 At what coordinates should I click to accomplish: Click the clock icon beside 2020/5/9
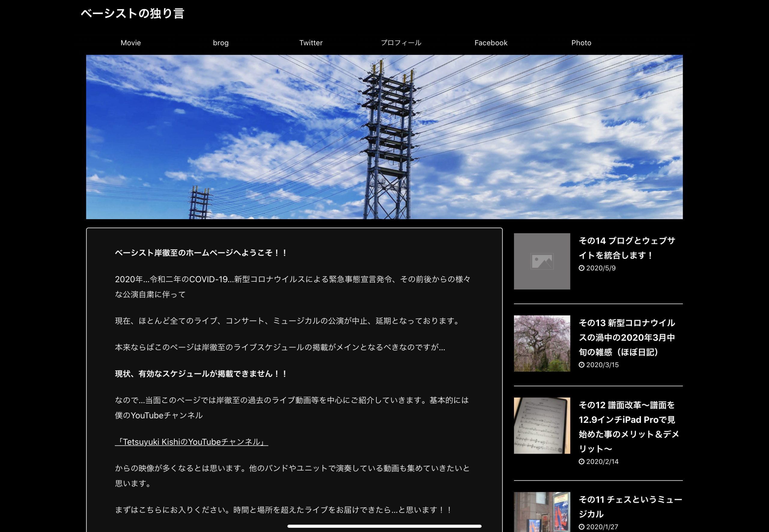pyautogui.click(x=582, y=268)
